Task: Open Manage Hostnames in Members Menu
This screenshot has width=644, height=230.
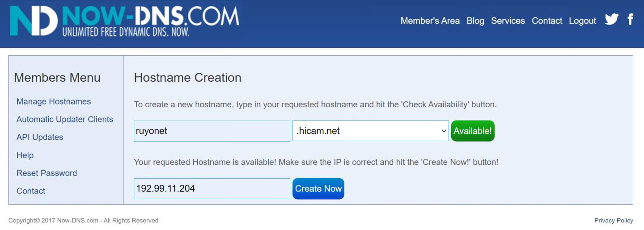Action: click(54, 101)
